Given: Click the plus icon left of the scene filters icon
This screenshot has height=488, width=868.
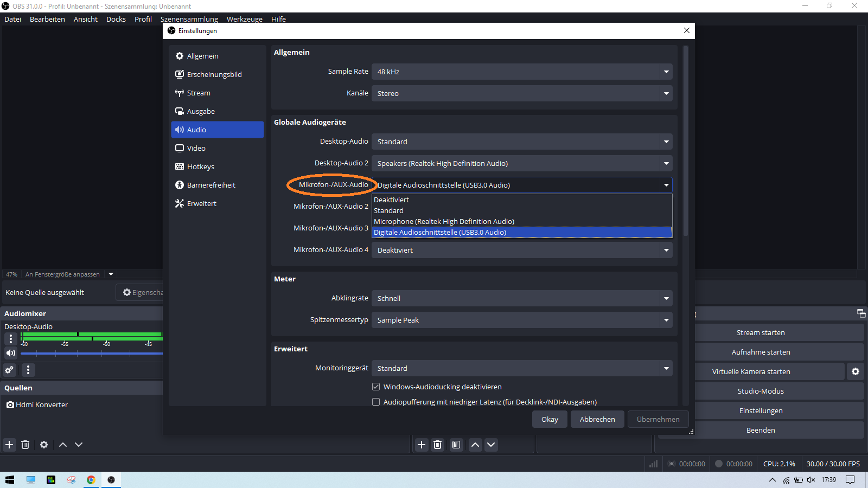Looking at the screenshot, I should (x=422, y=445).
